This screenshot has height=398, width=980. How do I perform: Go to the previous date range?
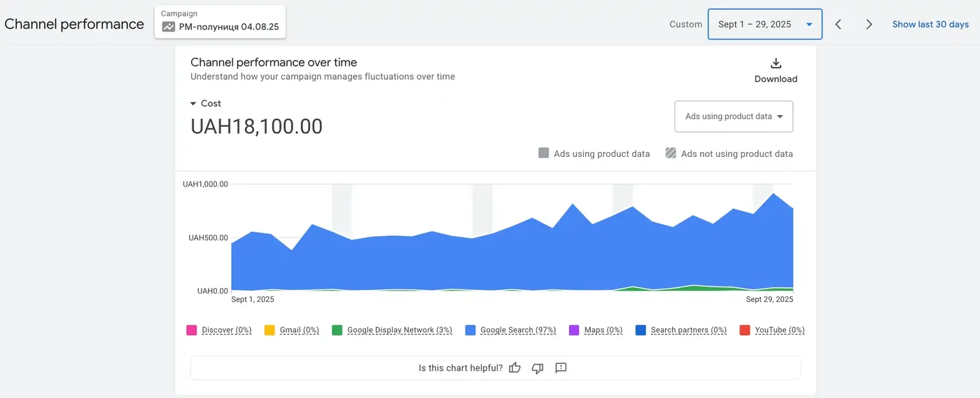click(838, 25)
